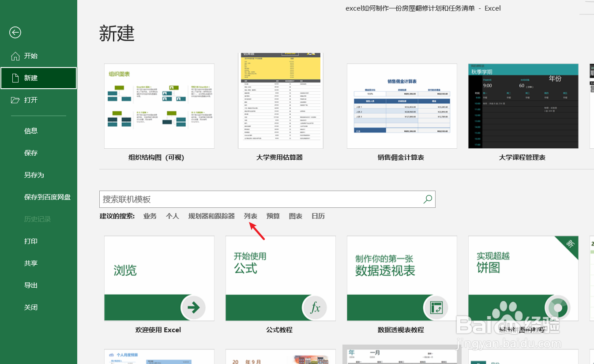Click the 数据透视表教程 caption text
The image size is (594, 364).
401,330
